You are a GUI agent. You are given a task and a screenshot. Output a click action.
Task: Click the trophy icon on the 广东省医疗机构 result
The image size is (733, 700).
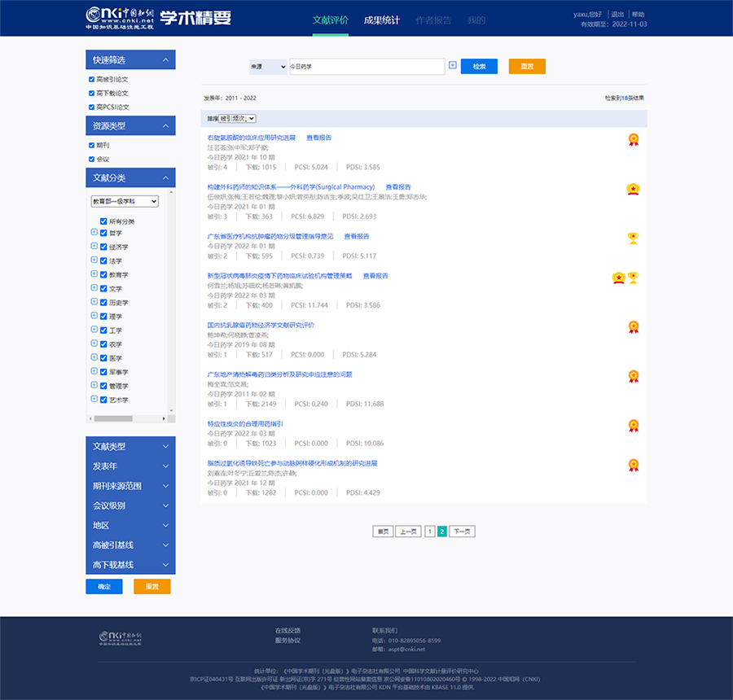point(633,238)
